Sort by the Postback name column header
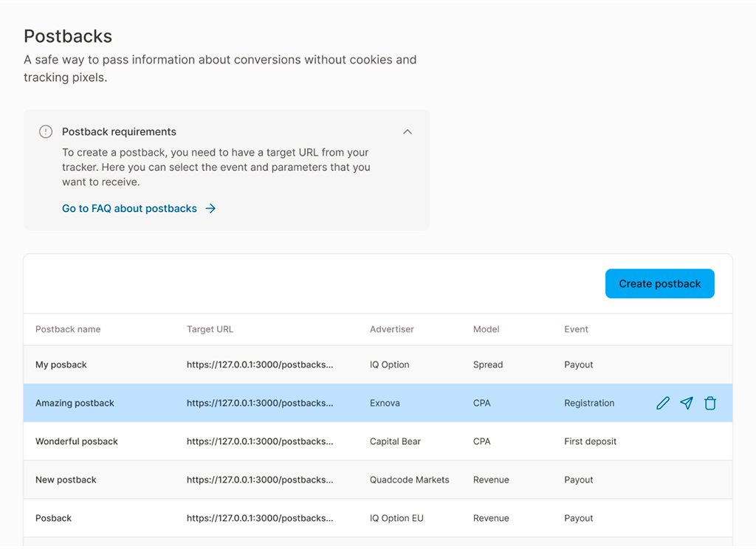Viewport: 756px width, 549px height. click(x=68, y=329)
